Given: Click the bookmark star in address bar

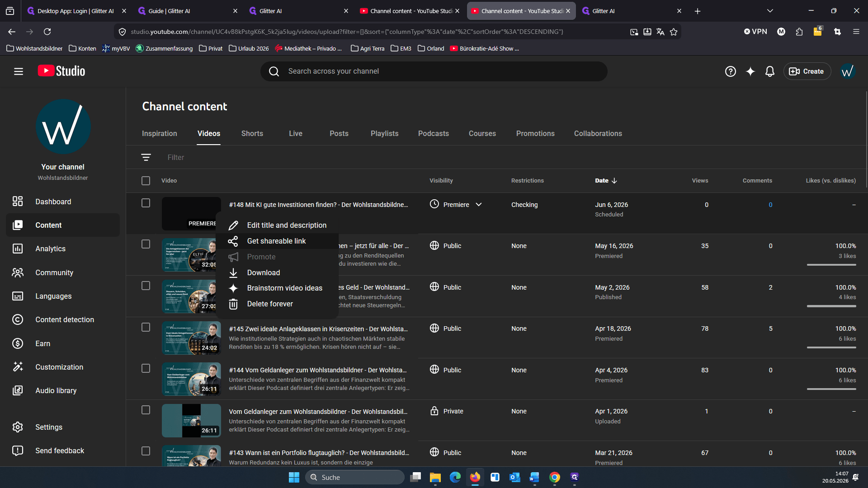Looking at the screenshot, I should pos(674,32).
